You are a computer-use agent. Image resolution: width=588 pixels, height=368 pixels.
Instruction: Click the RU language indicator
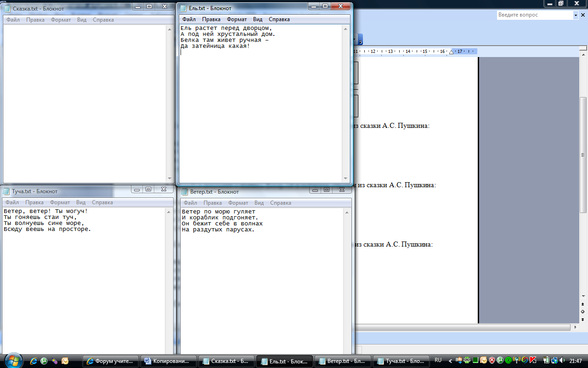[x=438, y=360]
